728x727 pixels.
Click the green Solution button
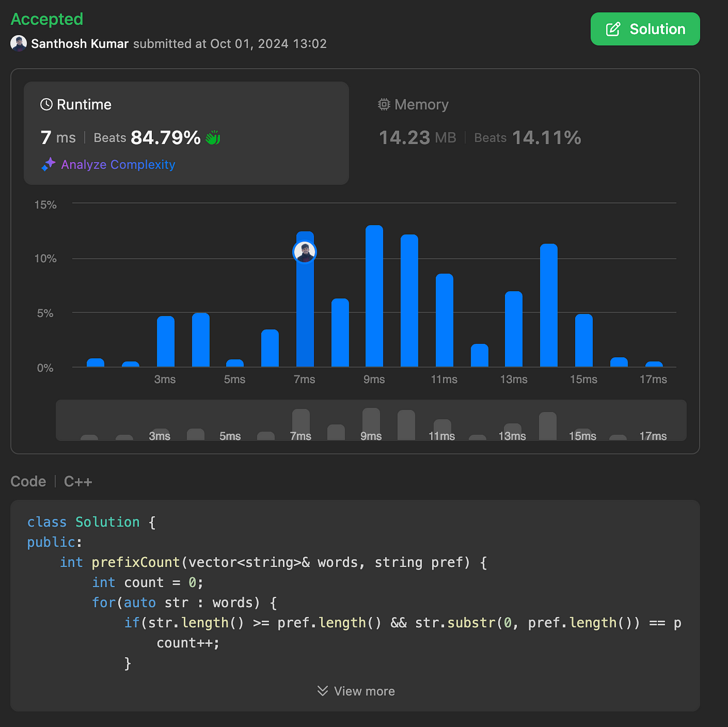[x=645, y=29]
